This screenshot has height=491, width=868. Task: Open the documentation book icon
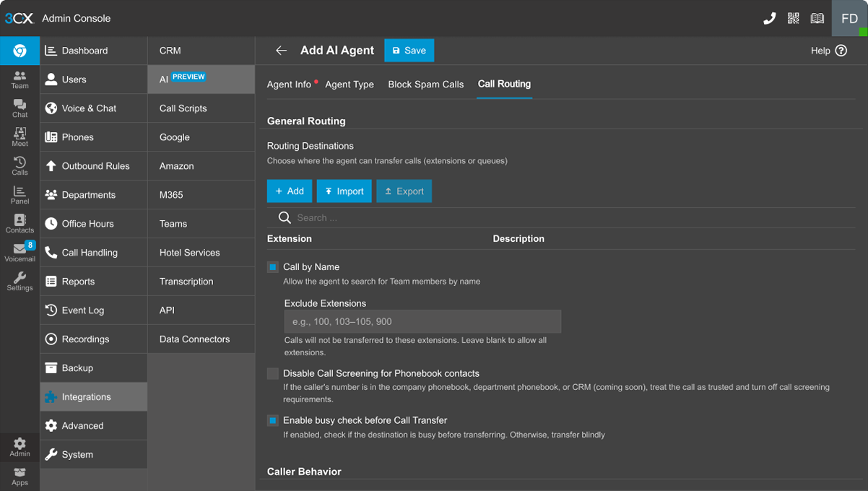[x=817, y=19]
